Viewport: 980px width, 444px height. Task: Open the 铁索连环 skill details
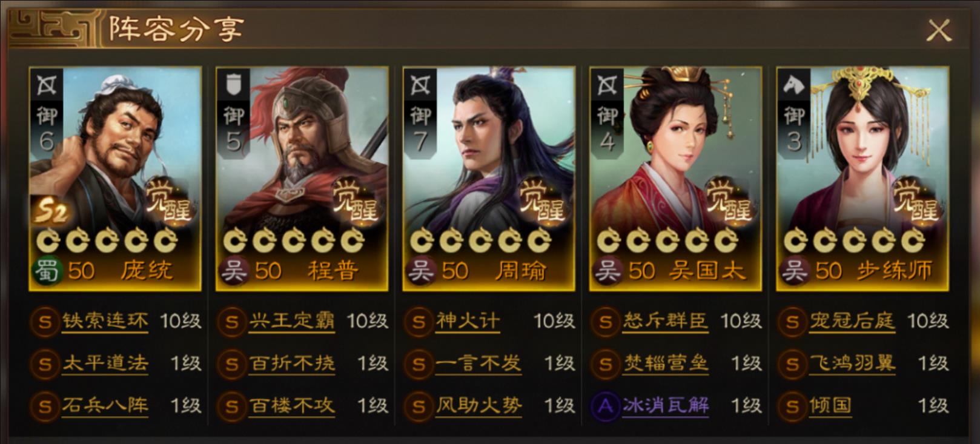(x=105, y=322)
